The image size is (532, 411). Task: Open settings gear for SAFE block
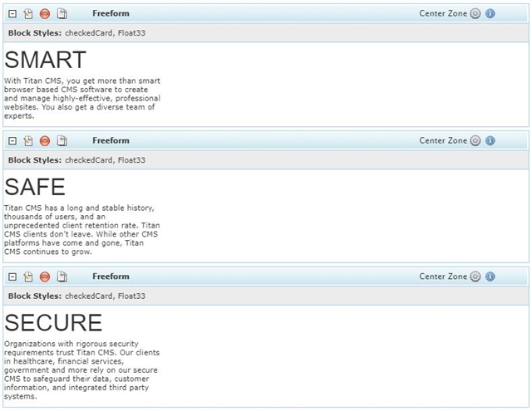(475, 140)
